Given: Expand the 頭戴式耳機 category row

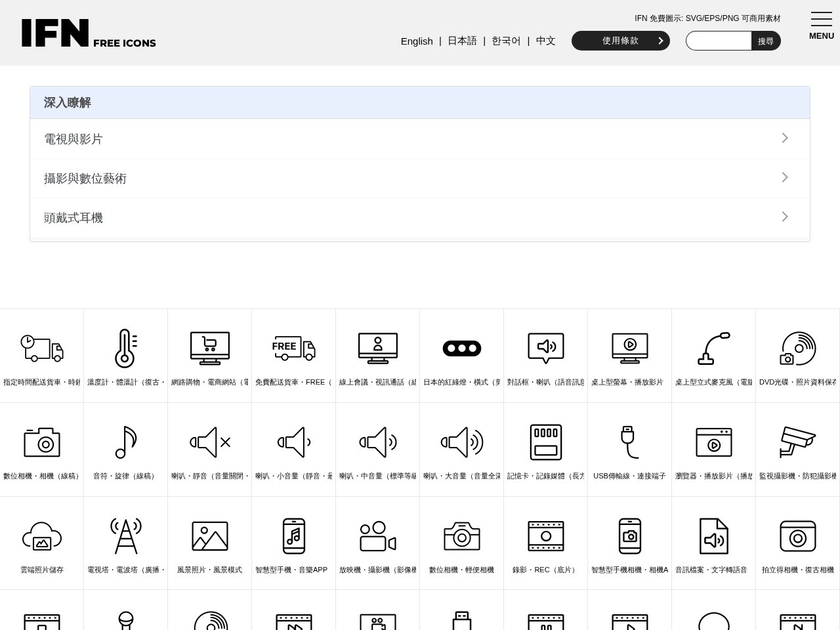Looking at the screenshot, I should (x=420, y=217).
